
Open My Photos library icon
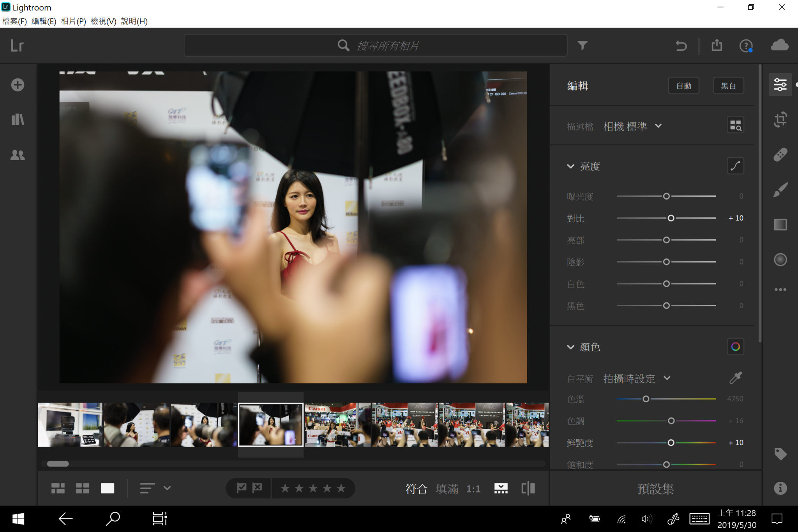pyautogui.click(x=18, y=119)
